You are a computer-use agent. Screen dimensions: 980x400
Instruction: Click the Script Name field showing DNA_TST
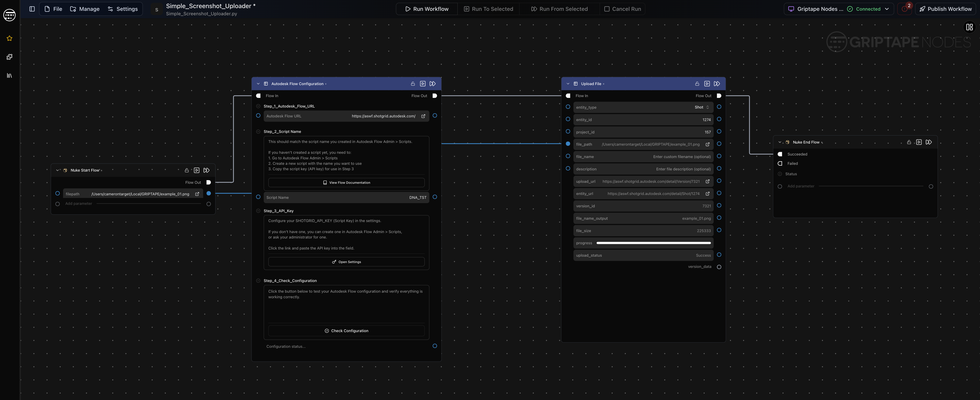coord(346,197)
